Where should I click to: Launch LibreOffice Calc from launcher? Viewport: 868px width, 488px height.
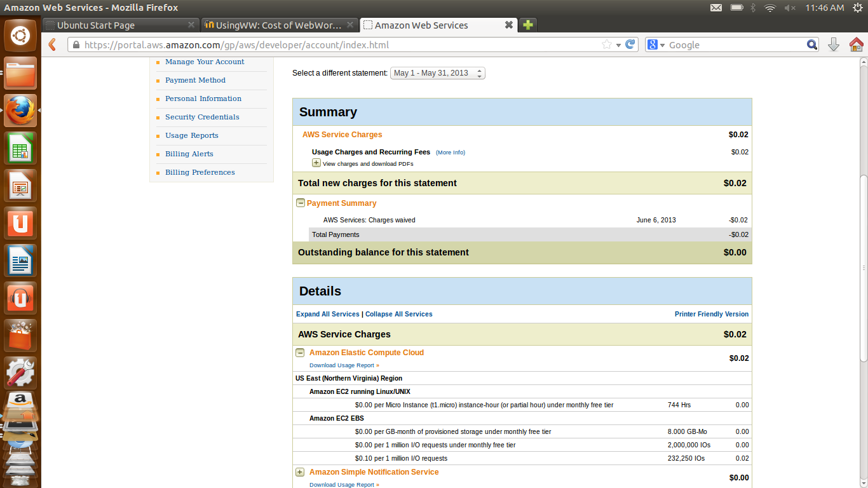pyautogui.click(x=20, y=148)
